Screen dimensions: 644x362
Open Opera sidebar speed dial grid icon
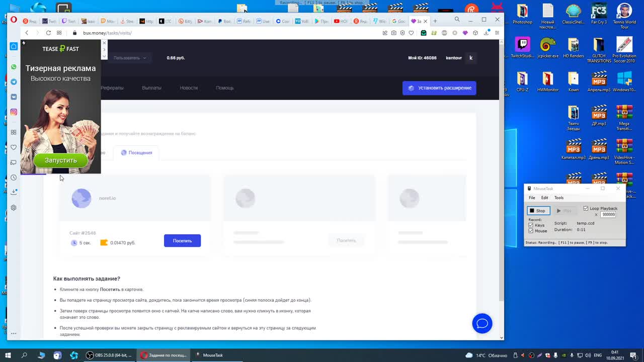14,132
